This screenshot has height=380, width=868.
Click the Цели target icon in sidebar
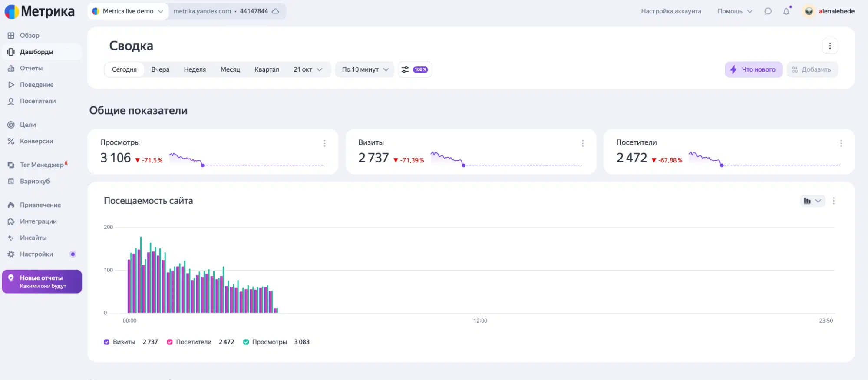[11, 125]
